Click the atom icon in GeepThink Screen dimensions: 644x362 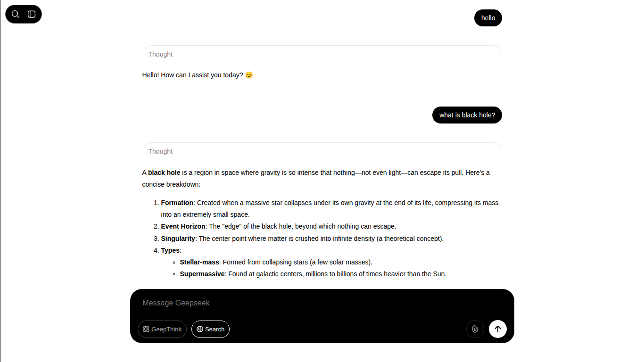click(x=146, y=329)
